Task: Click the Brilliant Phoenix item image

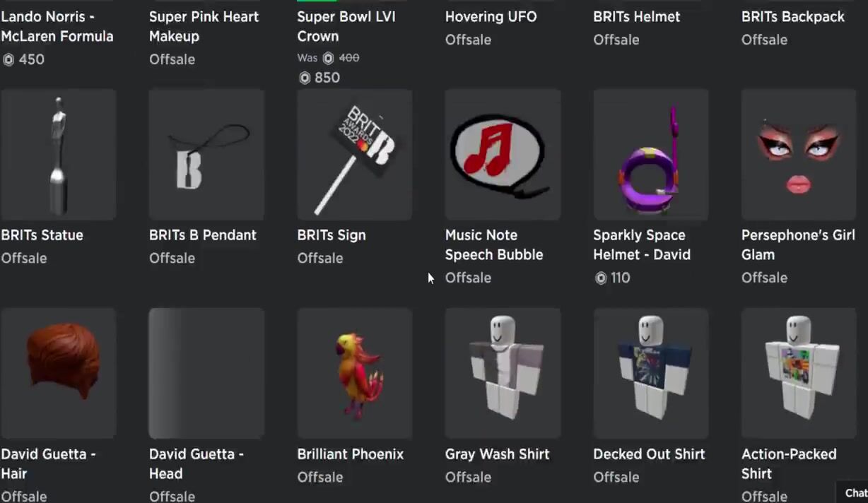Action: coord(355,373)
